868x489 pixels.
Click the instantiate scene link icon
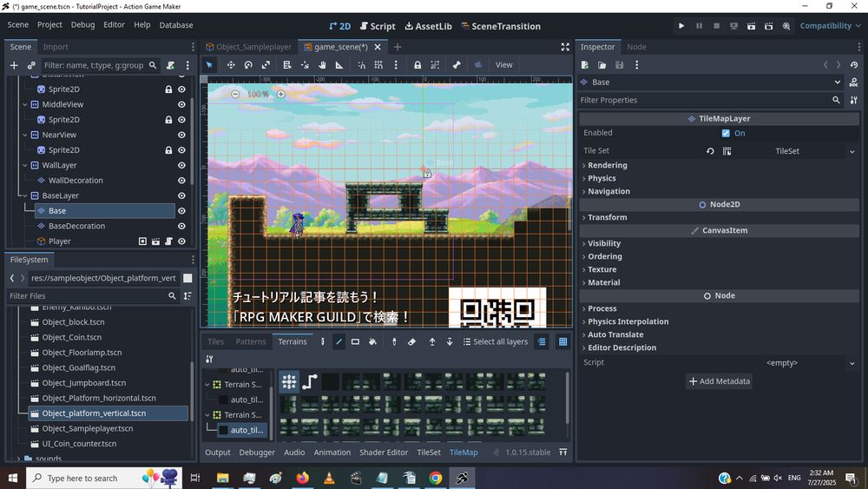pos(31,65)
